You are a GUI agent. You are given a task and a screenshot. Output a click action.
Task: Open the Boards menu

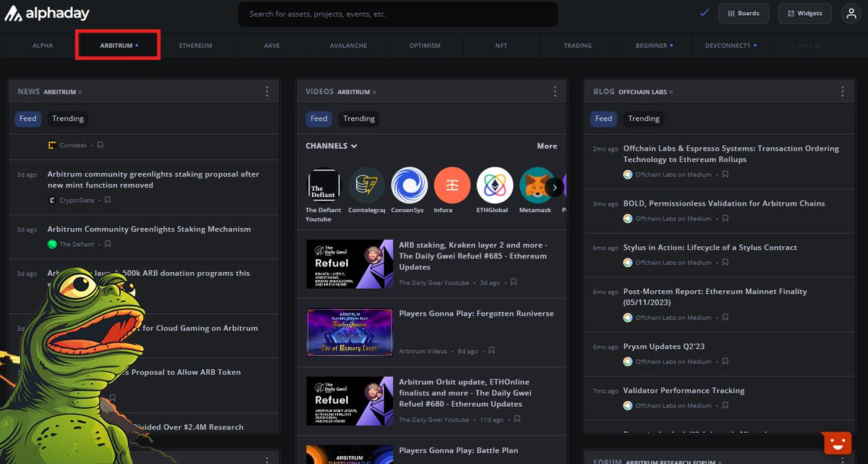point(744,13)
